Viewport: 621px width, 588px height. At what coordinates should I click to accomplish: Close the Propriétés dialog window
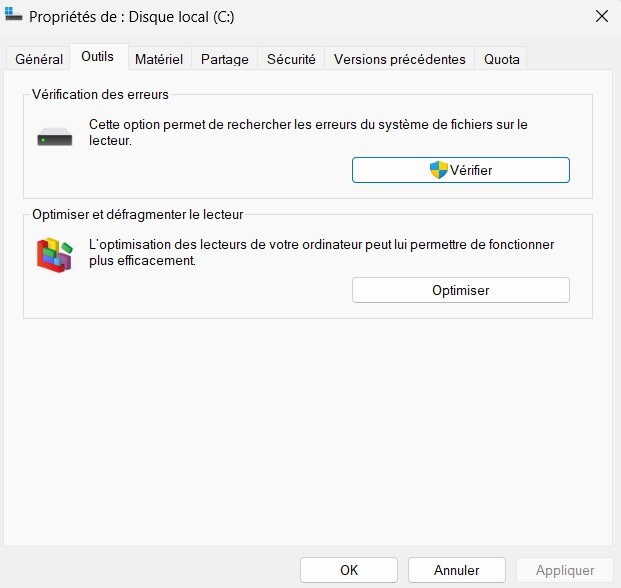602,16
